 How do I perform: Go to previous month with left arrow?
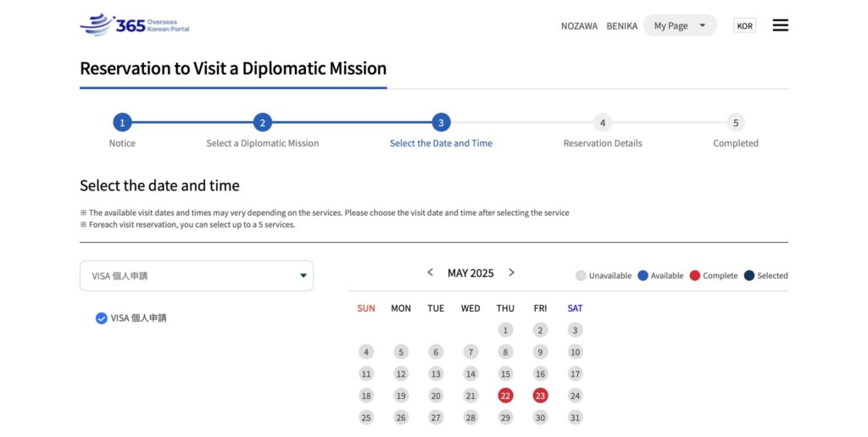[x=431, y=273]
